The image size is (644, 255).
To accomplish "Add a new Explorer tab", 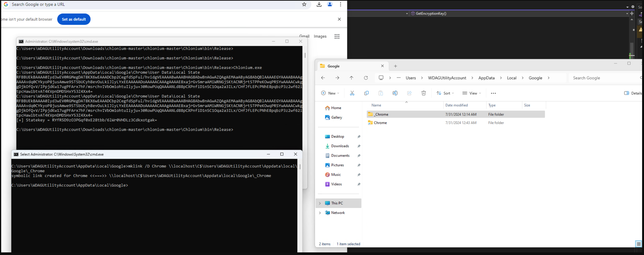I will click(396, 66).
